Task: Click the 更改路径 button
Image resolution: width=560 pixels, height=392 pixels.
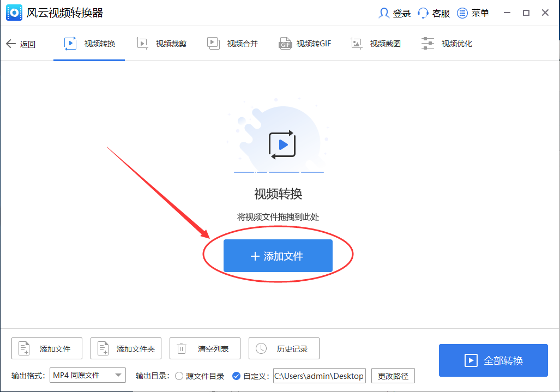Action: pyautogui.click(x=393, y=376)
